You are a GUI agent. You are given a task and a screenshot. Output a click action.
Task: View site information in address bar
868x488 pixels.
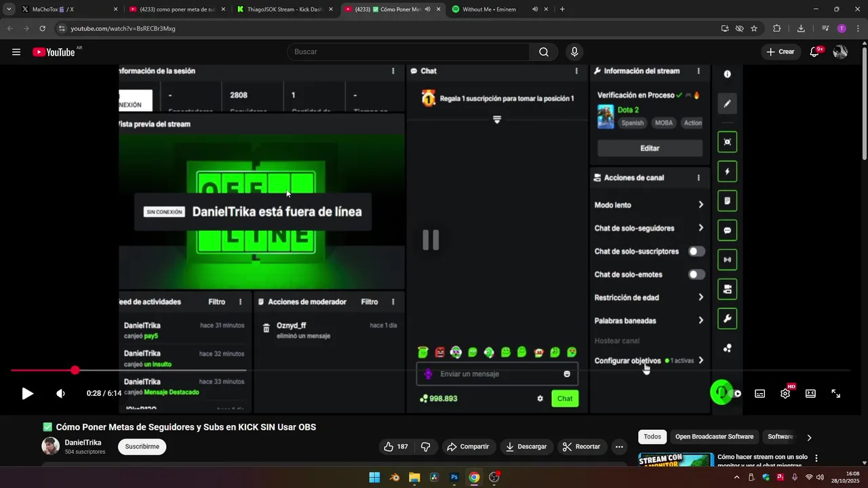coord(62,28)
